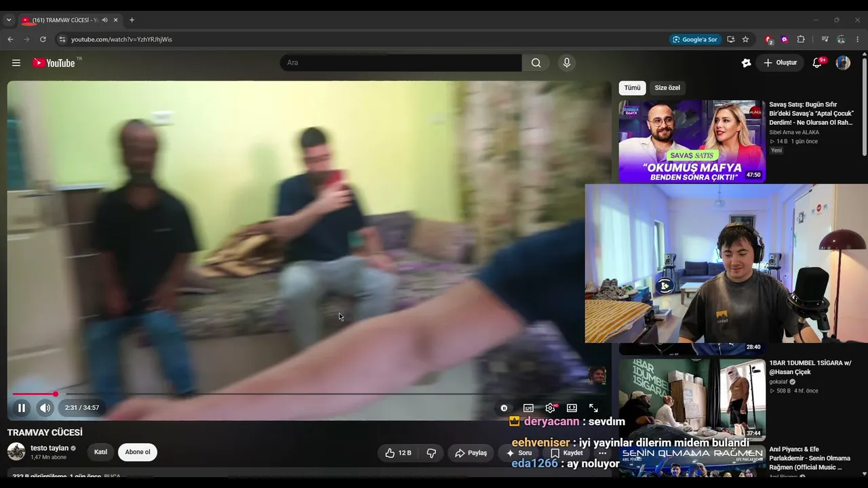Click the purple extension icon in toolbar
The image size is (868, 488).
[785, 39]
